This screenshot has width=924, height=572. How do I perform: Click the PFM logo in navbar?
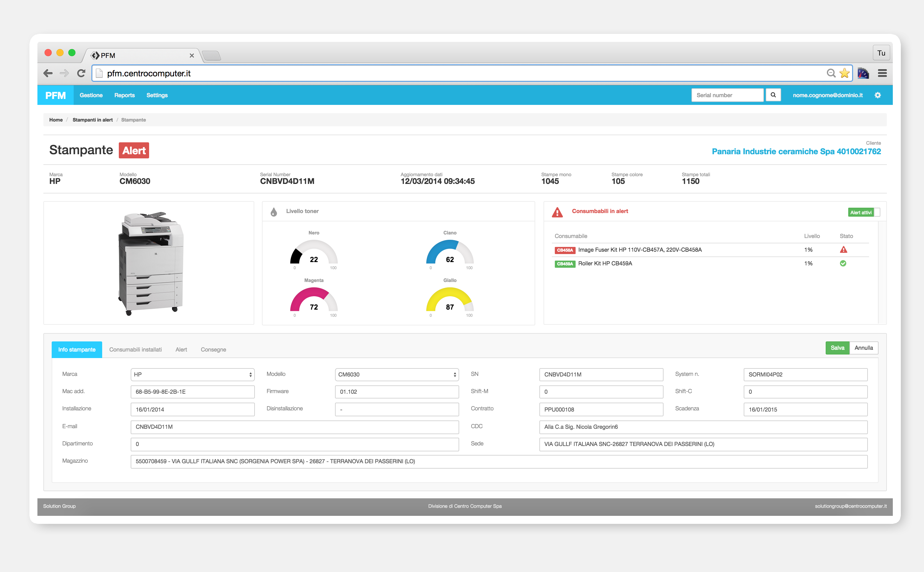(56, 95)
